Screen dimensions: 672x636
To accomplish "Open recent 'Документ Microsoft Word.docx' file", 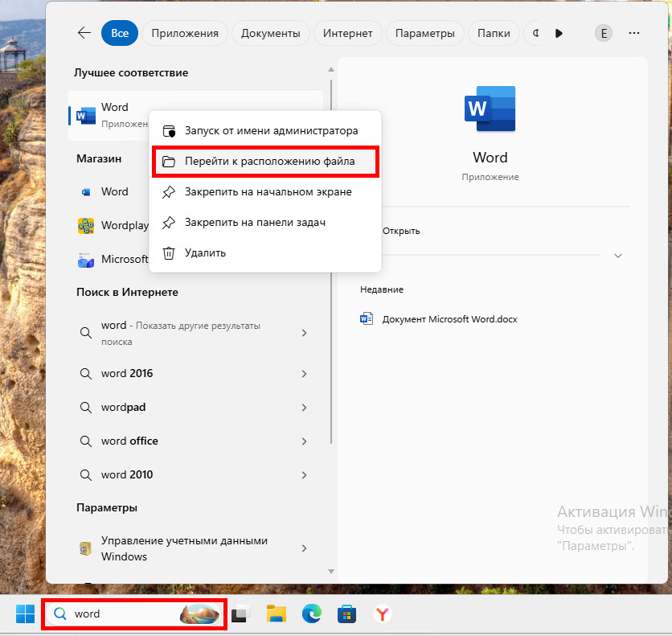I will pos(449,319).
